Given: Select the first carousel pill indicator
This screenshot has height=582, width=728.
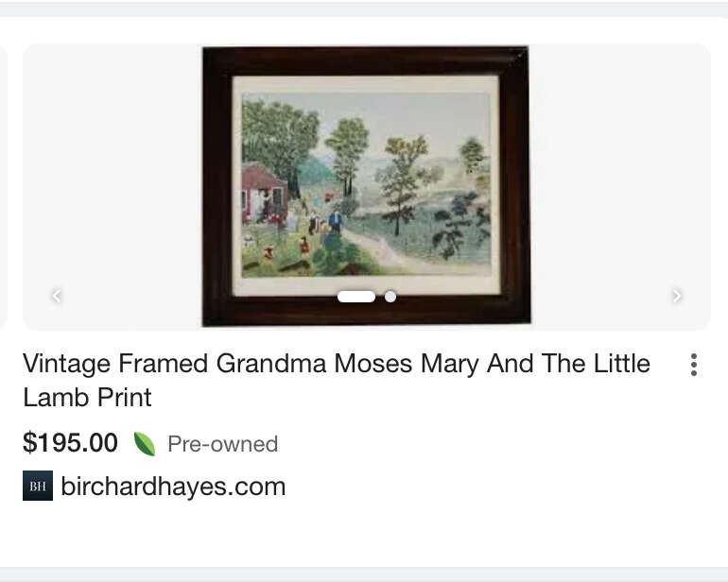Looking at the screenshot, I should pos(356,297).
